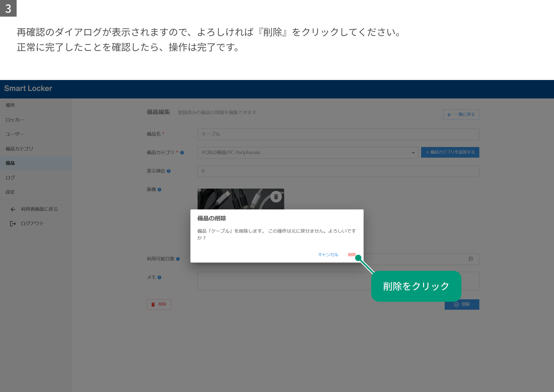The height and width of the screenshot is (392, 554).
Task: Open the 備品カテゴリ dropdown arrow
Action: (413, 153)
